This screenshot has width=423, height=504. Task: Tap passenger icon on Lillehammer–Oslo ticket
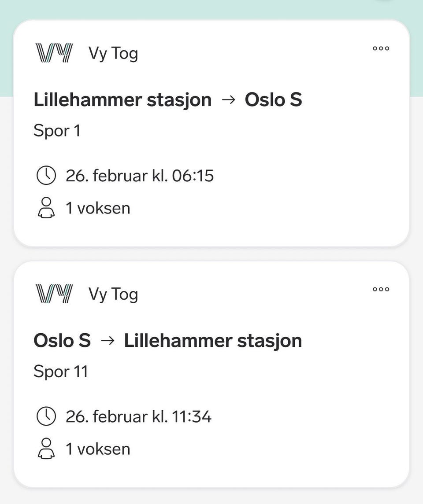(46, 208)
